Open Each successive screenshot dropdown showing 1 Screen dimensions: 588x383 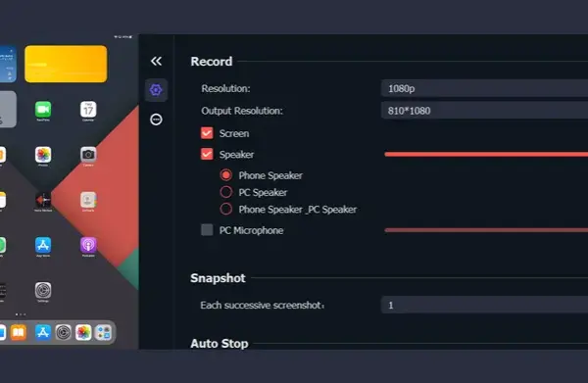click(484, 305)
